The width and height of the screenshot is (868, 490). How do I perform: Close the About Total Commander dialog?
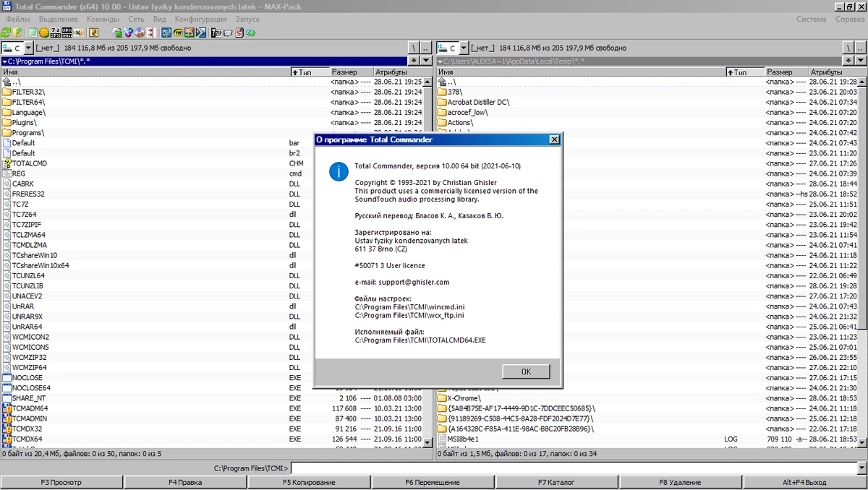click(554, 139)
